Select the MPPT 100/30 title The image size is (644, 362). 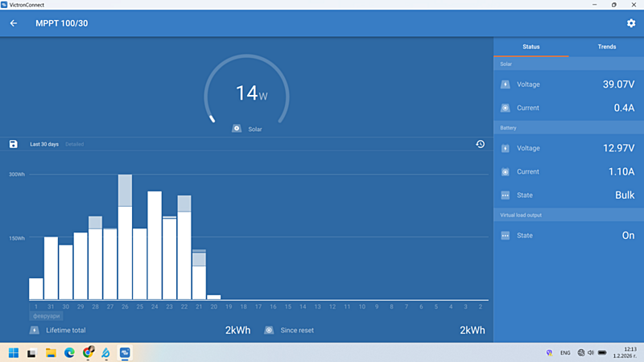(62, 23)
